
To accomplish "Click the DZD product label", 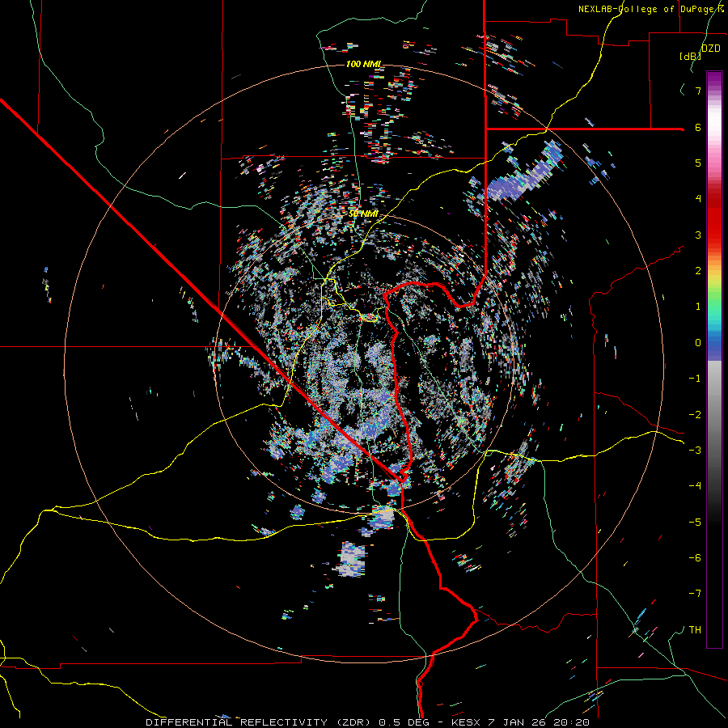I will 711,49.
